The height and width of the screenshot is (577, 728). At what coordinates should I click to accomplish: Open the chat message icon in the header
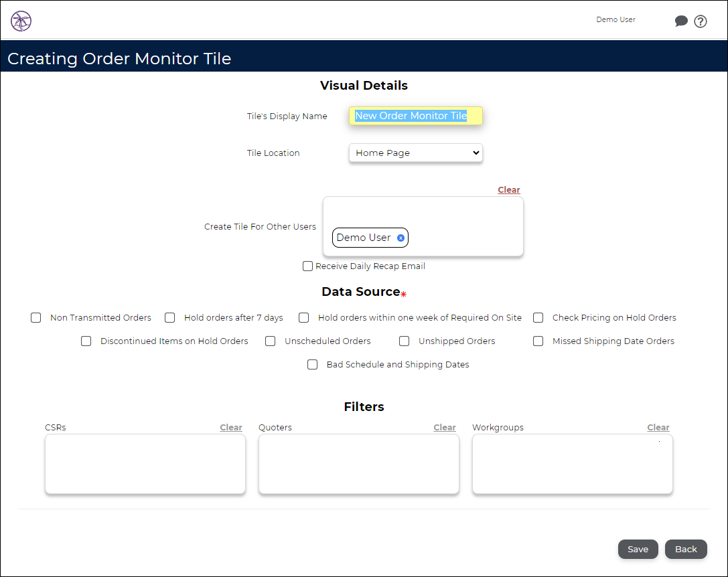tap(681, 21)
